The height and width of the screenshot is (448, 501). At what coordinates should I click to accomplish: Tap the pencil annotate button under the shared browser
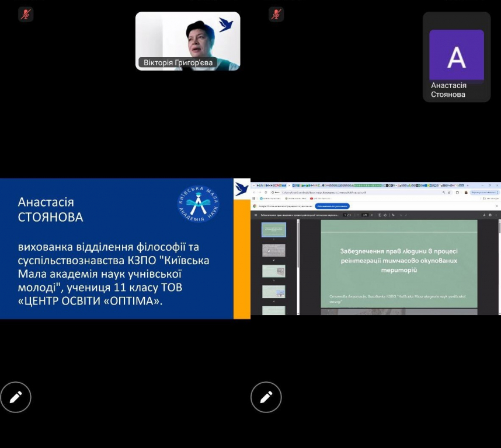point(266,397)
